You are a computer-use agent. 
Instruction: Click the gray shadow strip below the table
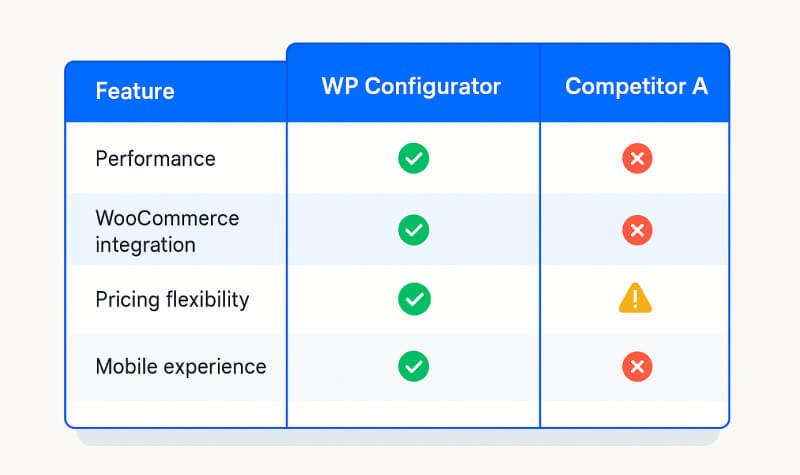[400, 437]
